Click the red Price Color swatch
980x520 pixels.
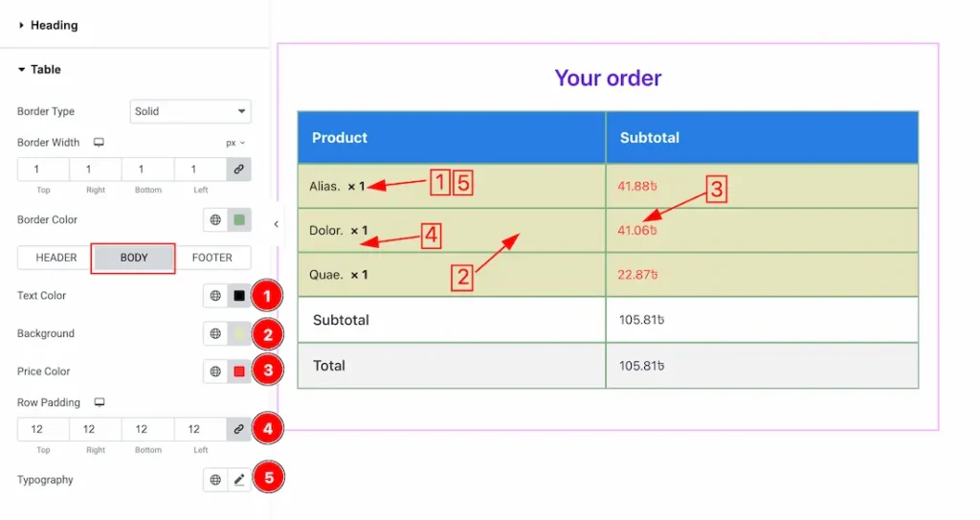239,372
